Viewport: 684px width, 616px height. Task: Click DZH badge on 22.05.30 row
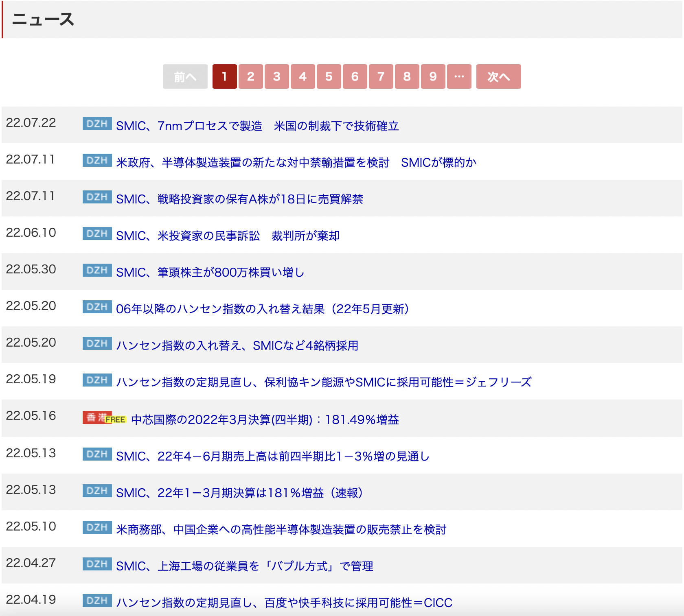97,270
